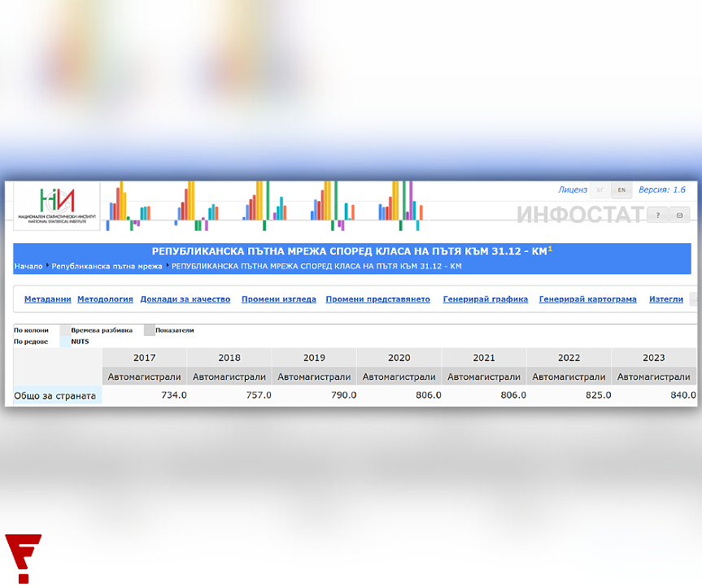This screenshot has height=588, width=702.
Task: Click Генерирай картограма
Action: point(587,299)
